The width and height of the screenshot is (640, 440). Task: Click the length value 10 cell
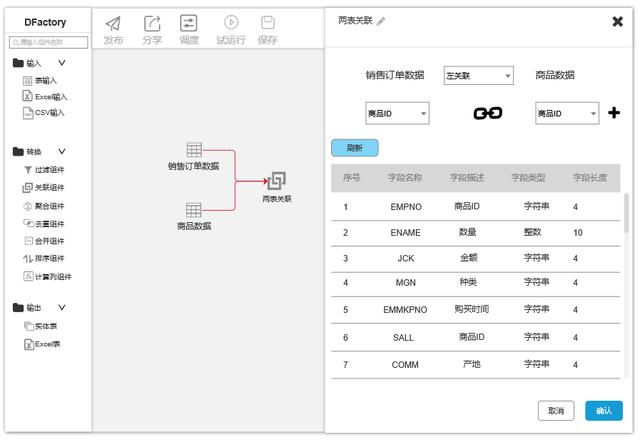(x=578, y=233)
